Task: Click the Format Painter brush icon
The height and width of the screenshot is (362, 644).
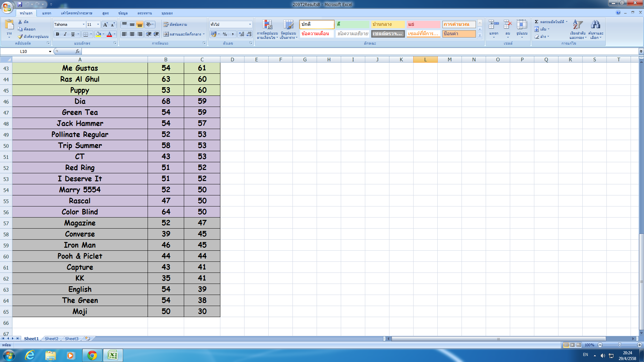Action: pyautogui.click(x=20, y=36)
